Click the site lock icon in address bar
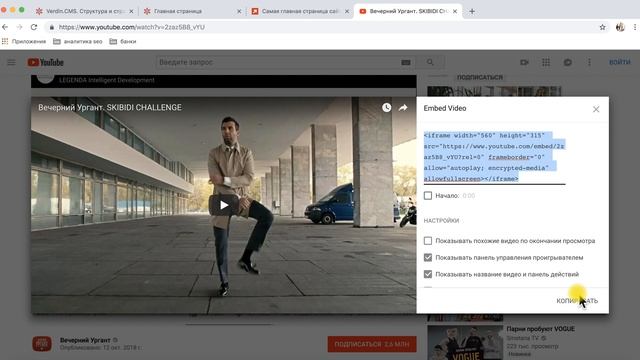The width and height of the screenshot is (640, 360). click(51, 27)
